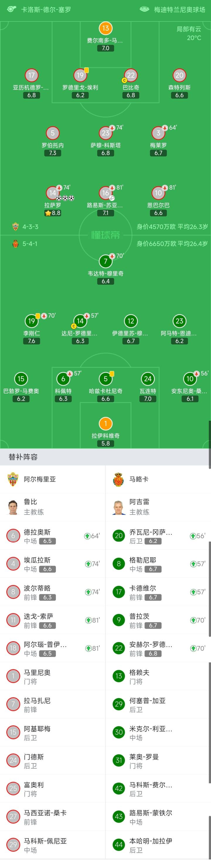
Task: Open substitute 普拉茨 number 9 entry
Action: 158,620
